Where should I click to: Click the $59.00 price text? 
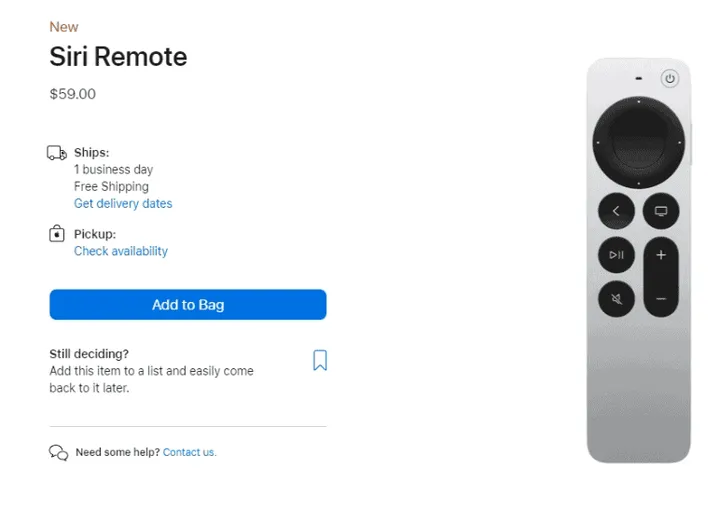(x=73, y=95)
